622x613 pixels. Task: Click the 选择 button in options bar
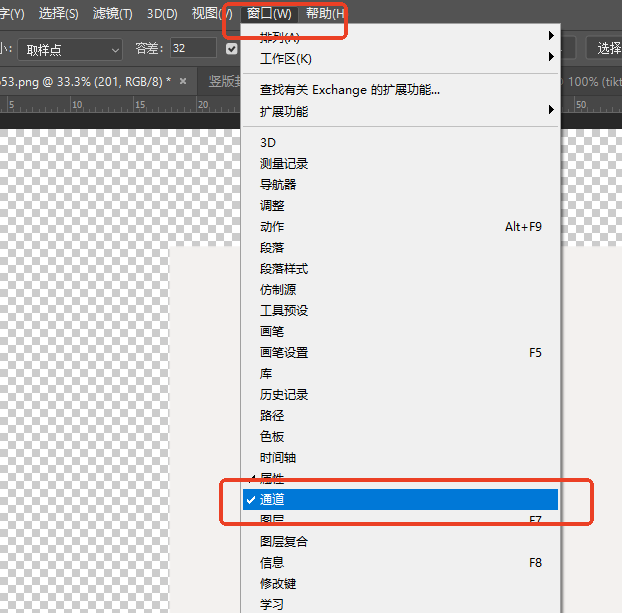pyautogui.click(x=608, y=49)
